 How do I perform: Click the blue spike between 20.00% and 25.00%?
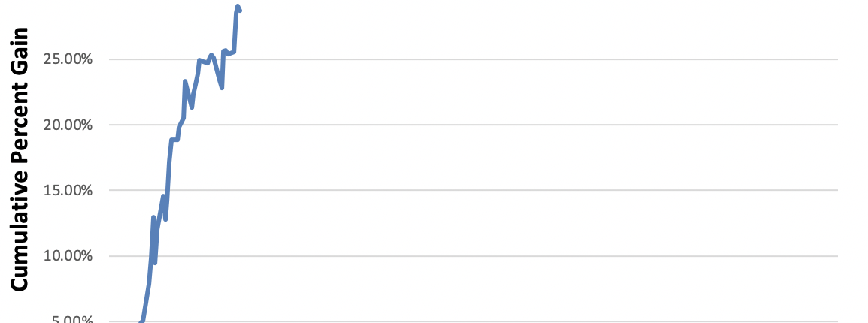[185, 81]
